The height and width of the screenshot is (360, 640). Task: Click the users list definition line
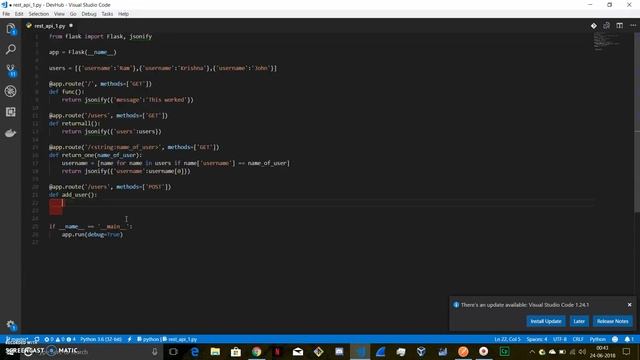click(x=162, y=68)
